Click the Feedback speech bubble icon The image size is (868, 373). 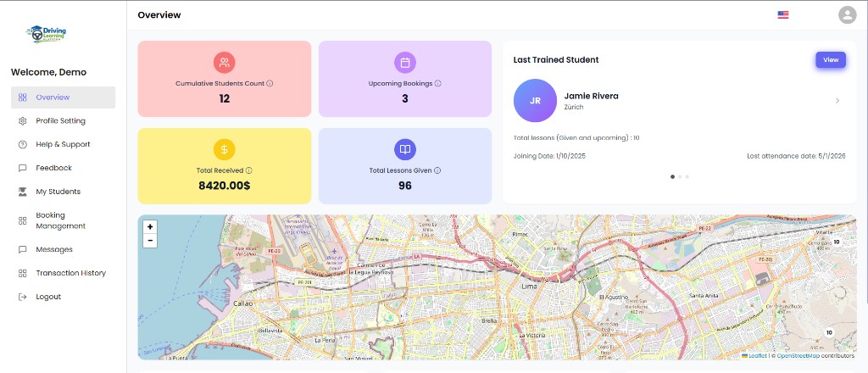pyautogui.click(x=23, y=168)
